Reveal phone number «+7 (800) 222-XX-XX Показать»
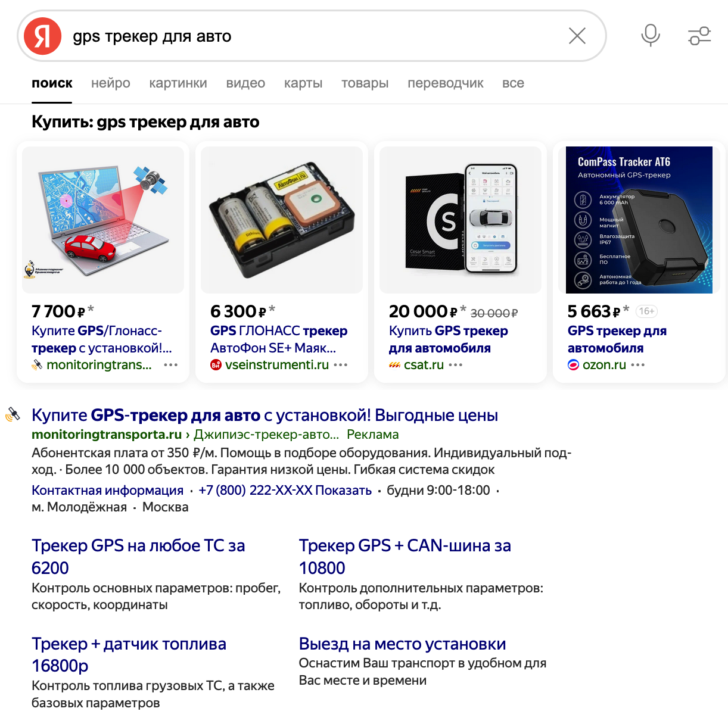Image resolution: width=728 pixels, height=724 pixels. pyautogui.click(x=285, y=491)
